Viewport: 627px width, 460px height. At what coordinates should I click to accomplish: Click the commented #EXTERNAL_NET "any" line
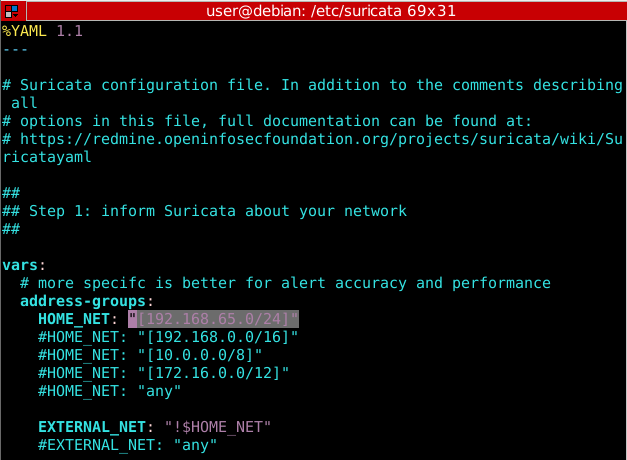[x=127, y=445]
